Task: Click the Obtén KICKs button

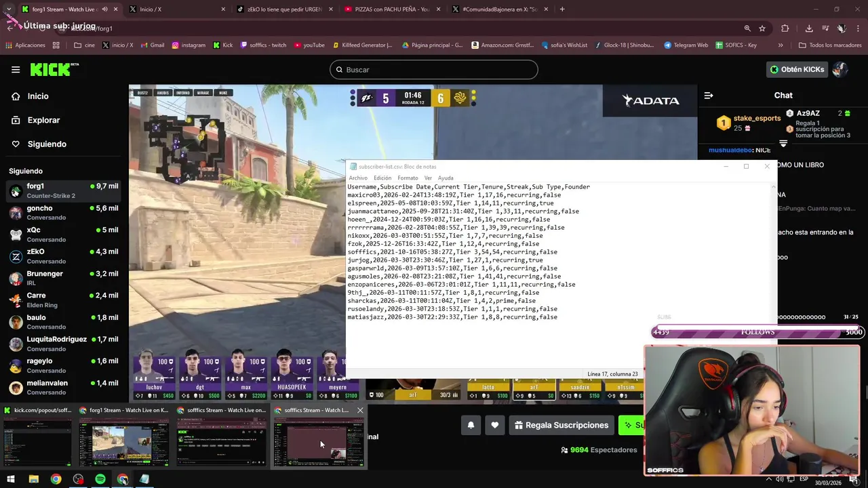Action: point(797,69)
